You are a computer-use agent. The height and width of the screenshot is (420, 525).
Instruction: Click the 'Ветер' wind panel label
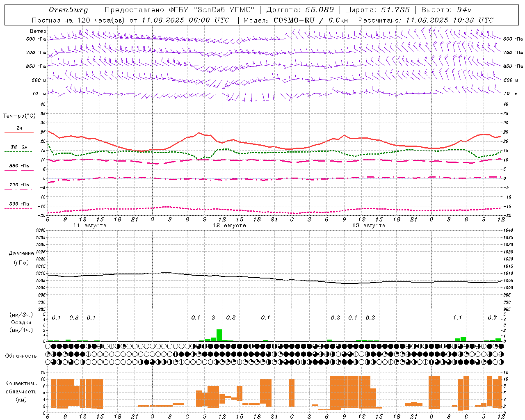pos(38,31)
